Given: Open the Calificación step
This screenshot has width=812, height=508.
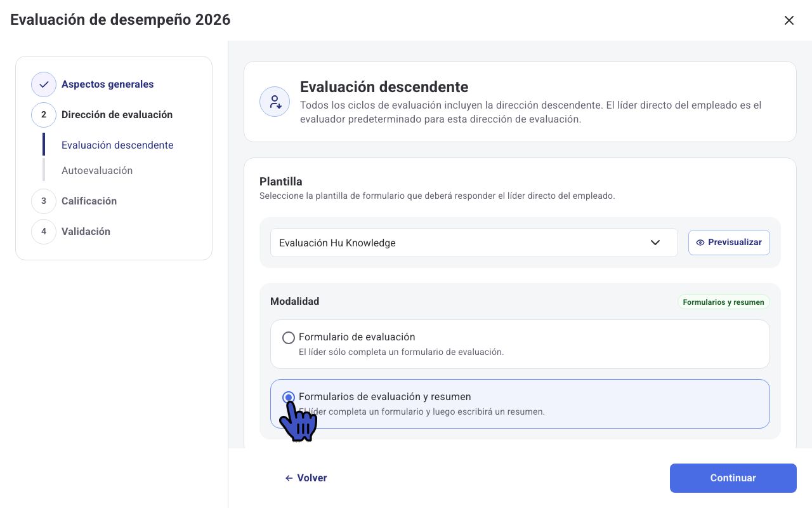Looking at the screenshot, I should point(89,201).
